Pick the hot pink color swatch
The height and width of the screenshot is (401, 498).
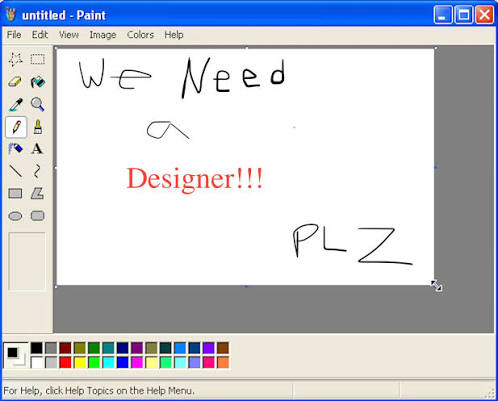(209, 362)
